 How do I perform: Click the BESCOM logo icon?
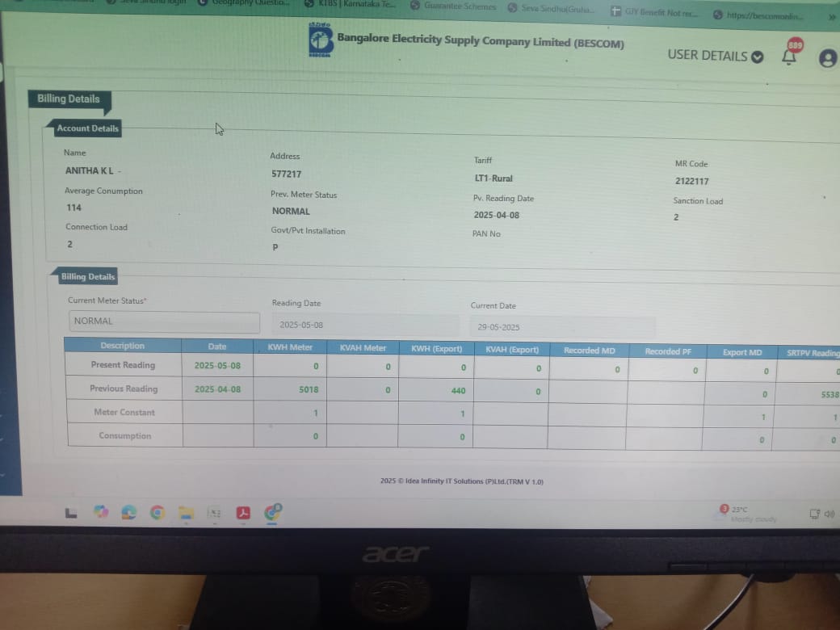pyautogui.click(x=321, y=40)
